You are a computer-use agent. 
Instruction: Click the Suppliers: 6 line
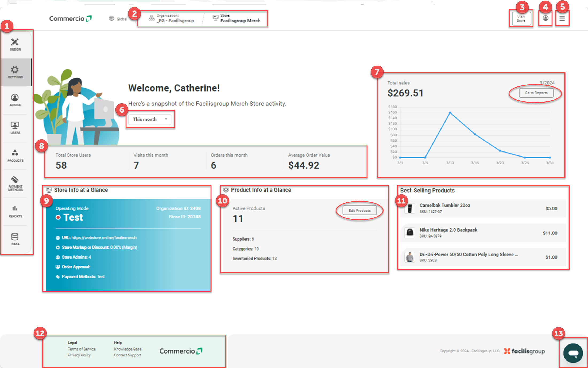tap(243, 239)
